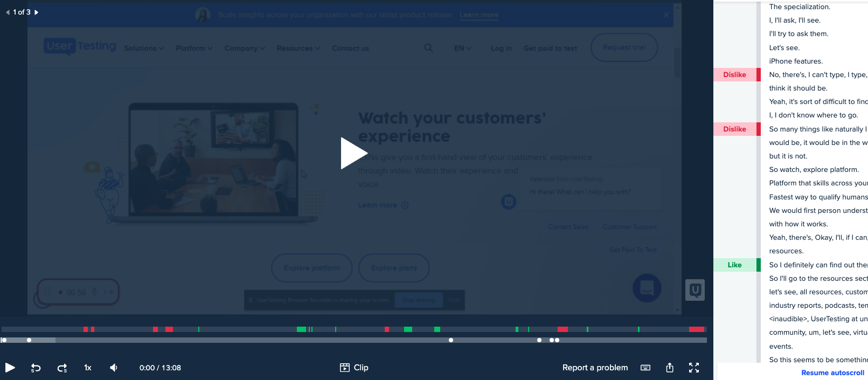Skip forward 5 seconds
Image resolution: width=868 pixels, height=380 pixels.
click(x=62, y=368)
